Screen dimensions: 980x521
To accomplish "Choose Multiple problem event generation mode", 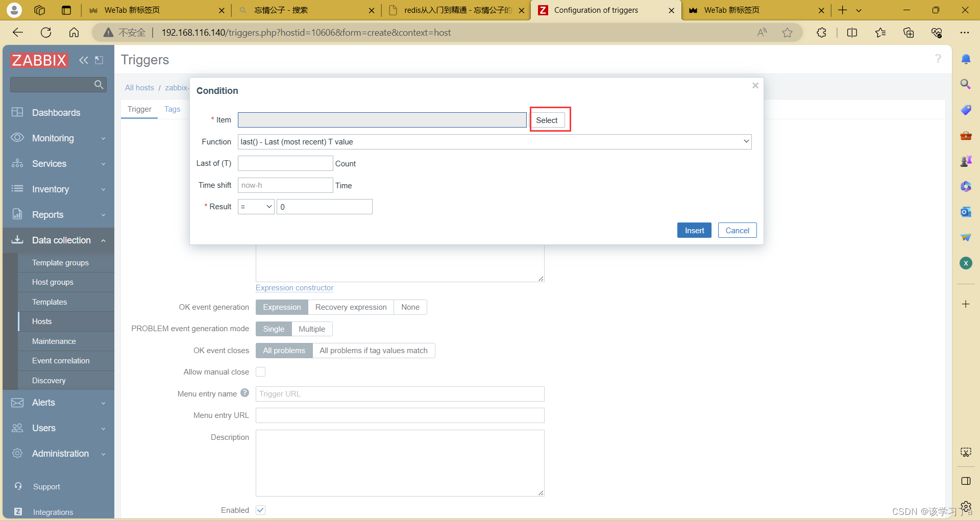I will pos(312,329).
